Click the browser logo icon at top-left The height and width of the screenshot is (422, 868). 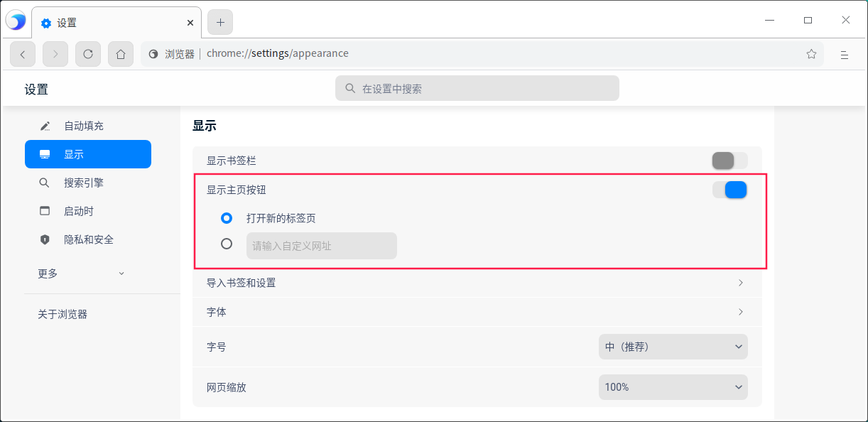tap(16, 21)
